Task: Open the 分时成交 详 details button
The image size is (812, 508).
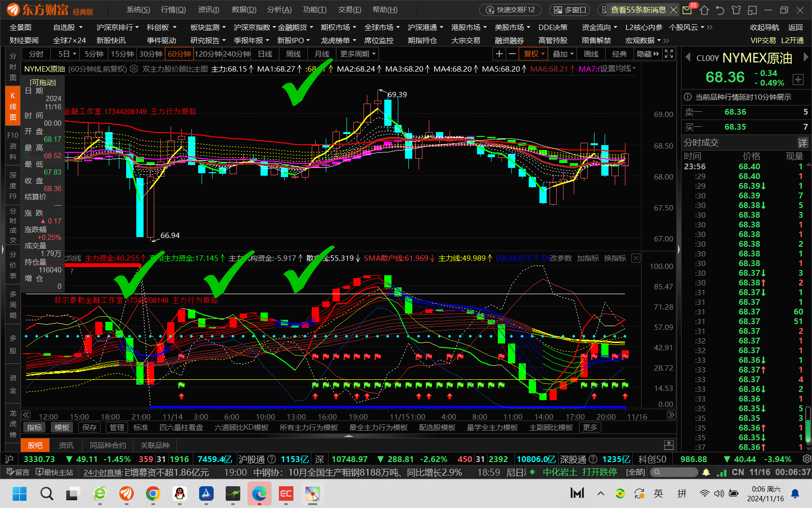Action: pyautogui.click(x=802, y=143)
